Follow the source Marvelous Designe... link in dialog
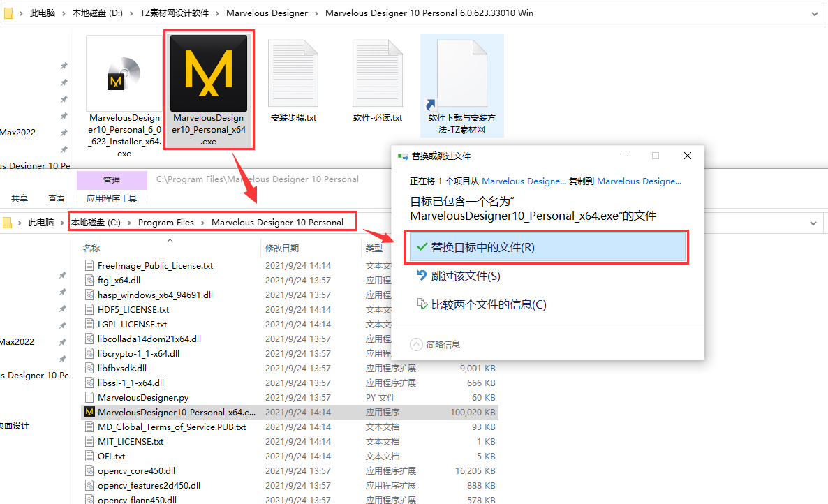828x504 pixels. 524,181
